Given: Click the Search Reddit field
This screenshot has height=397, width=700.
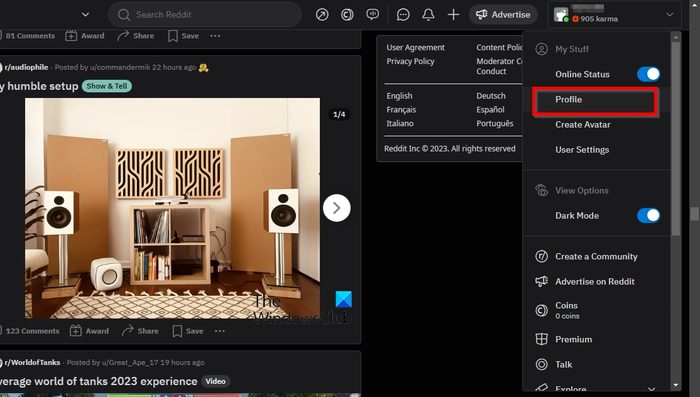Looking at the screenshot, I should click(204, 15).
